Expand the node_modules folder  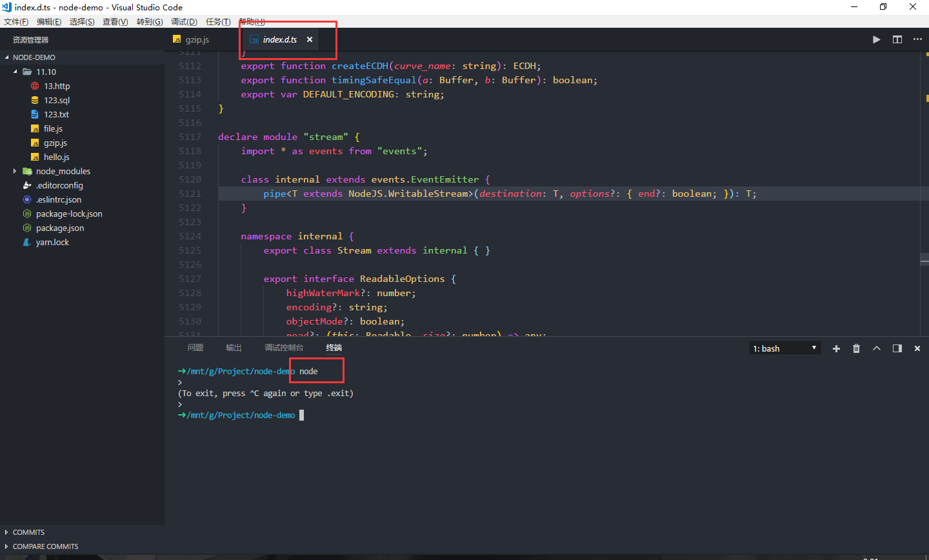pyautogui.click(x=14, y=171)
